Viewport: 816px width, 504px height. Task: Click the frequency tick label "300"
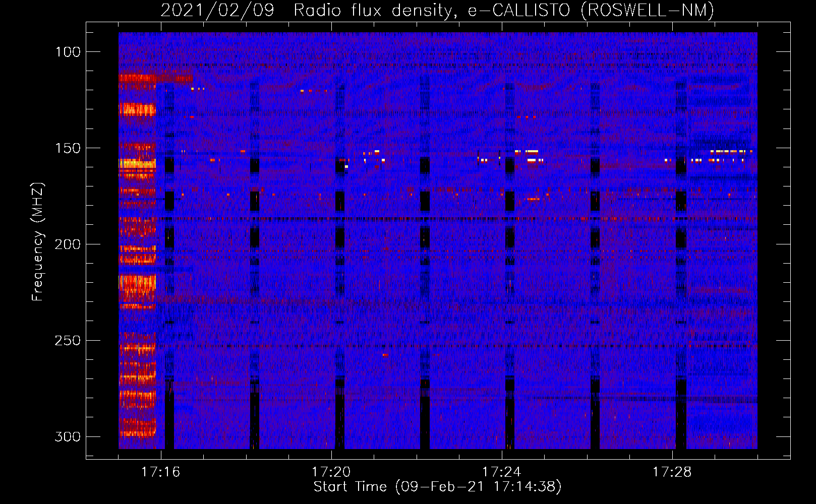click(x=68, y=436)
